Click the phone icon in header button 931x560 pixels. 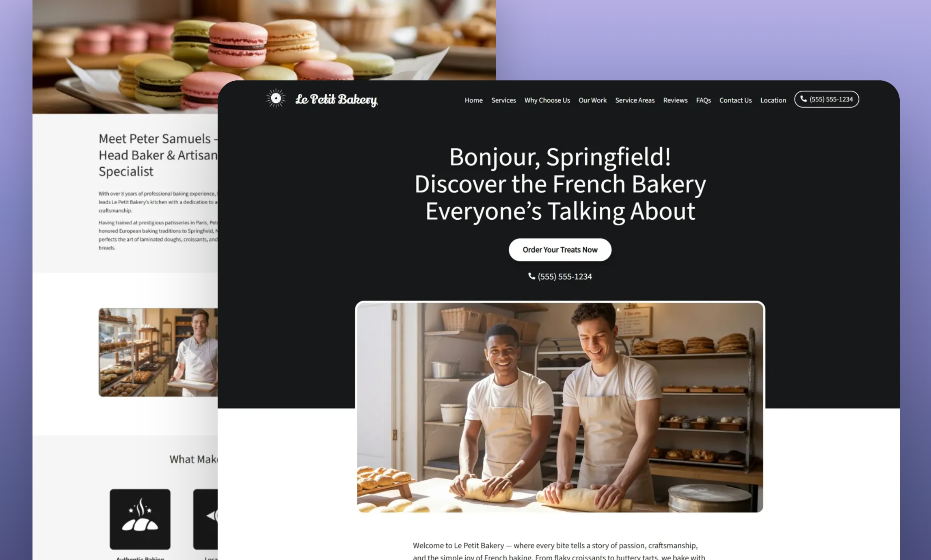point(803,99)
